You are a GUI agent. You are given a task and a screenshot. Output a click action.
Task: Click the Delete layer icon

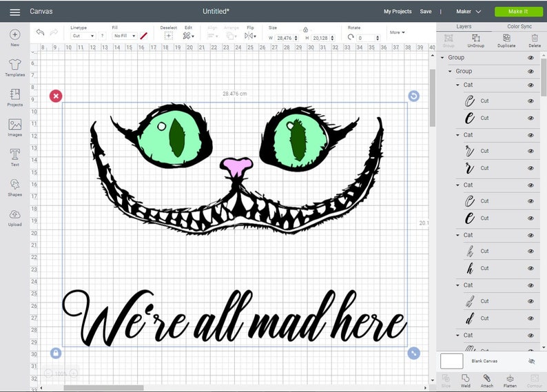point(535,38)
